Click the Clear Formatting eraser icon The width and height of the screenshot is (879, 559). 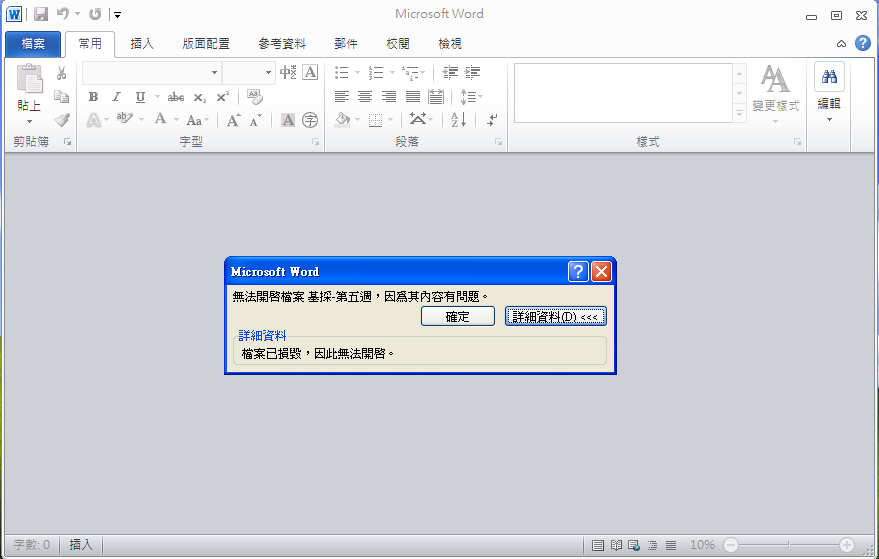(x=255, y=97)
